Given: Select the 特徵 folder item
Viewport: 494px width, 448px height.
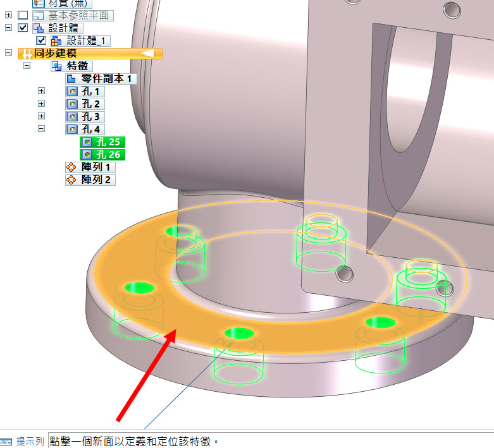Looking at the screenshot, I should (71, 66).
